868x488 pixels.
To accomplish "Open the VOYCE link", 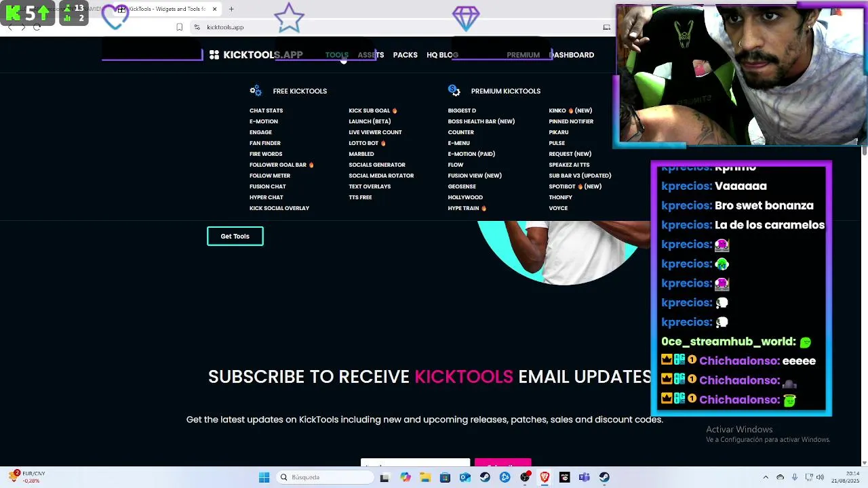I will coord(558,208).
